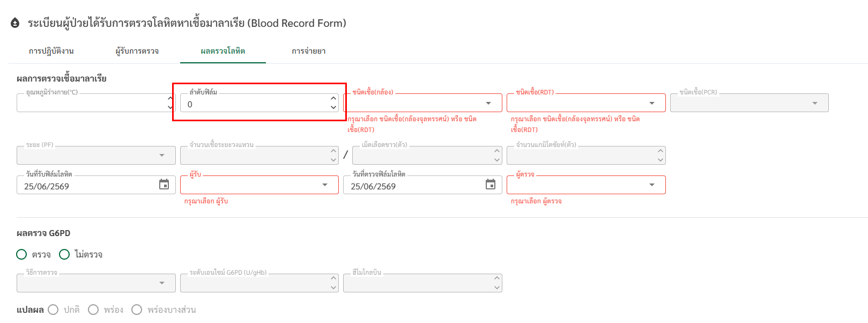Expand the ชนิดเชื้อ(กล้อง) dropdown
The height and width of the screenshot is (323, 868).
[x=422, y=103]
